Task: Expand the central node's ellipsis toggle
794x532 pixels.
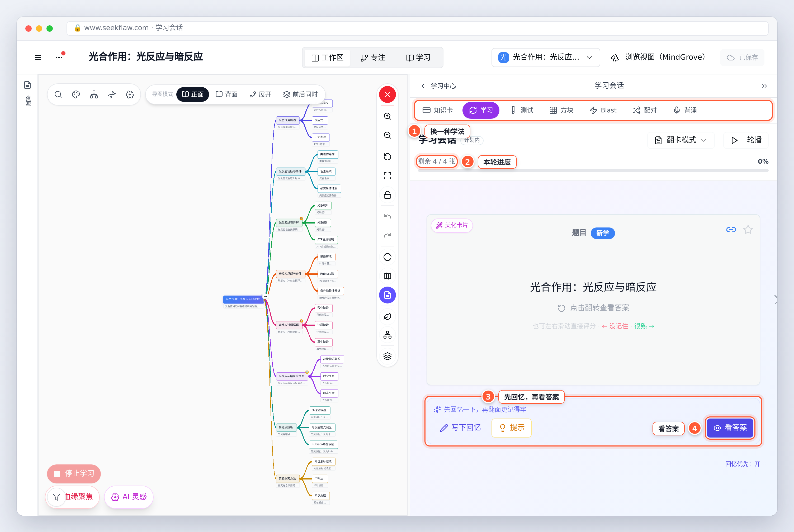Action: coord(266,297)
